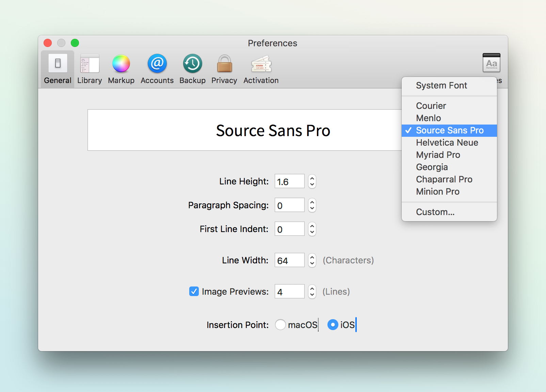546x392 pixels.
Task: Click the Line Width input field
Action: [x=290, y=260]
